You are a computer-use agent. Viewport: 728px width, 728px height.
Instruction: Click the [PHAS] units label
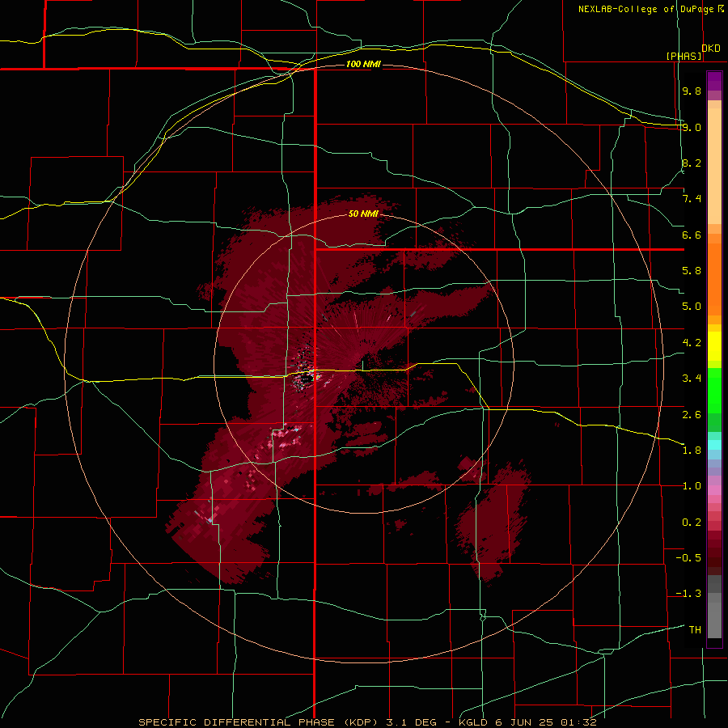coord(684,56)
